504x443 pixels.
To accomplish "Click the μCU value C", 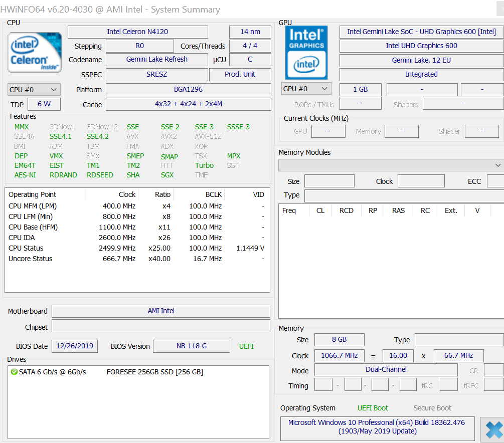I will pyautogui.click(x=250, y=60).
